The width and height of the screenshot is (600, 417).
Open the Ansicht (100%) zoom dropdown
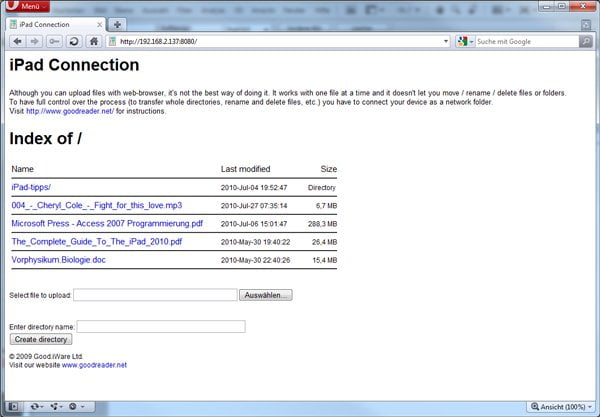point(561,407)
